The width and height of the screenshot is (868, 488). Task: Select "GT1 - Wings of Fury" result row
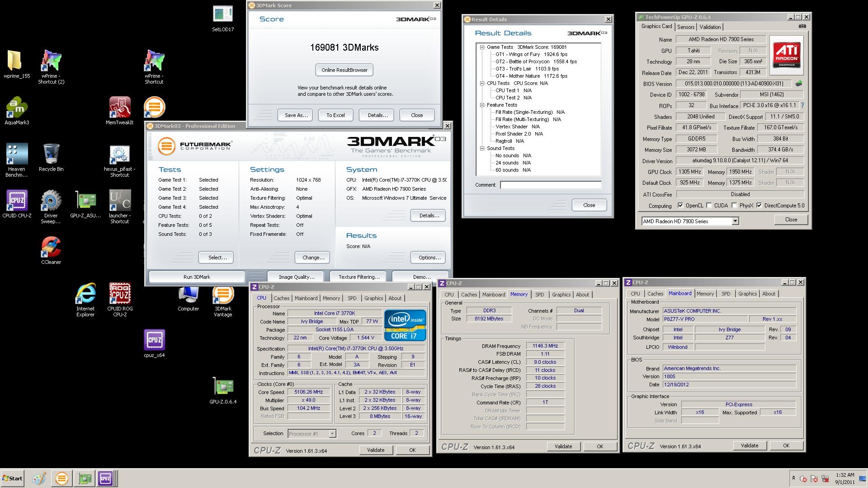pyautogui.click(x=531, y=54)
